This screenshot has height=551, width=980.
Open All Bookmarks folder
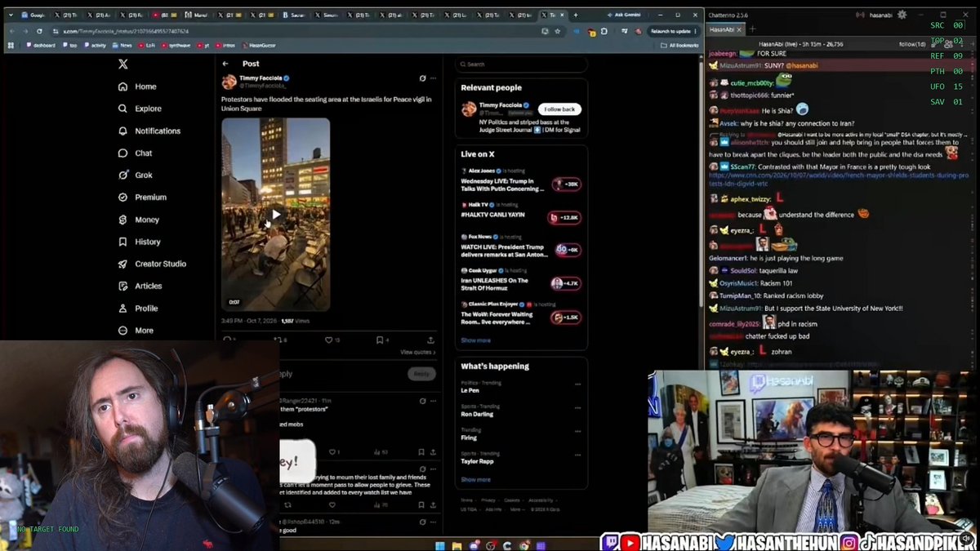coord(680,45)
